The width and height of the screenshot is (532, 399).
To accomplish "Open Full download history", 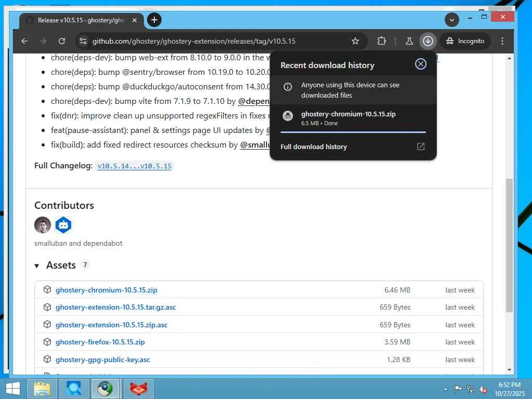I will [313, 147].
